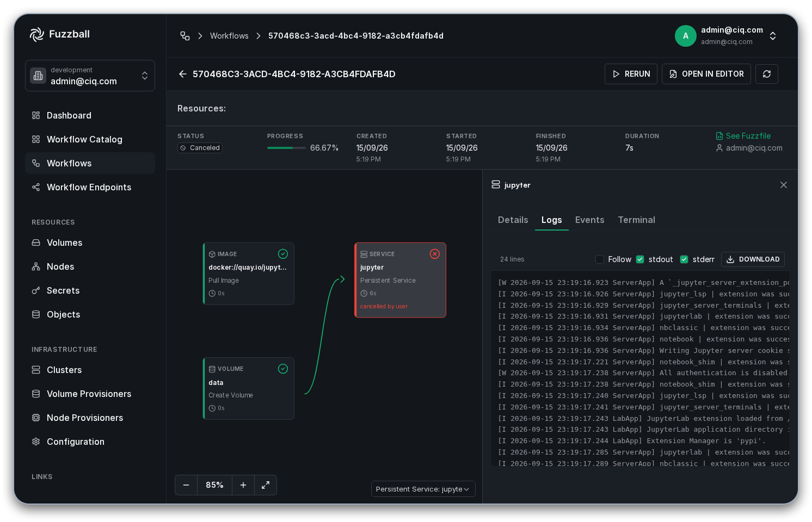
Task: Go back using the left arrow icon
Action: click(x=183, y=74)
